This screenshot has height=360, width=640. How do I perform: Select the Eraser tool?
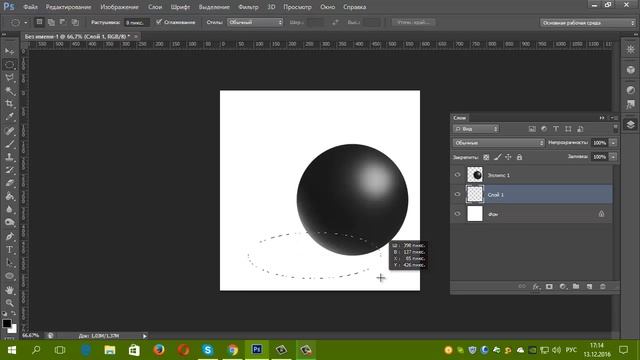tap(9, 183)
